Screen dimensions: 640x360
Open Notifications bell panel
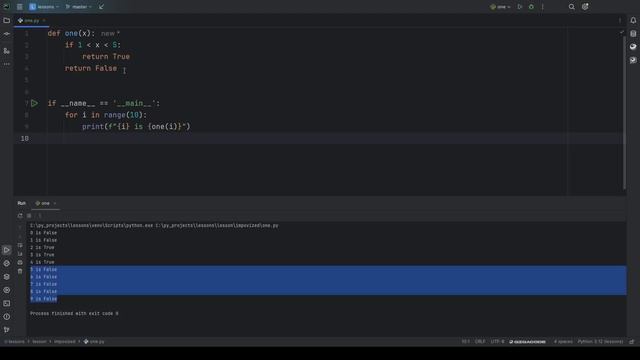pos(633,20)
